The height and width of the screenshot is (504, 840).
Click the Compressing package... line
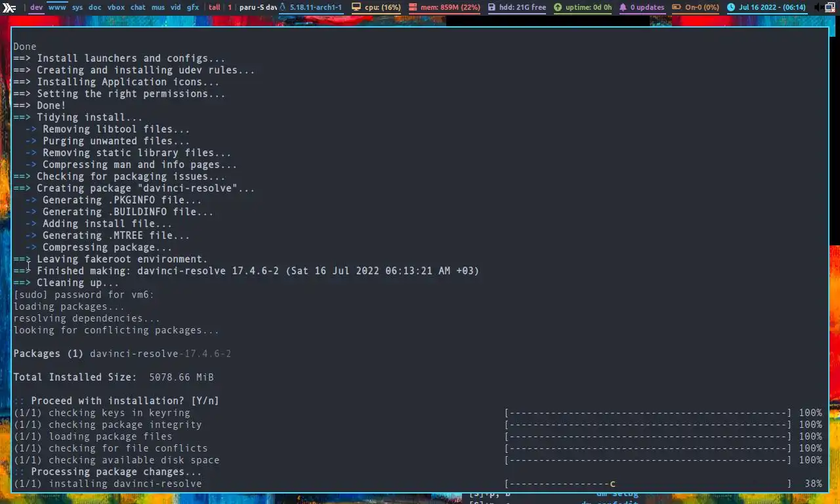pos(99,247)
